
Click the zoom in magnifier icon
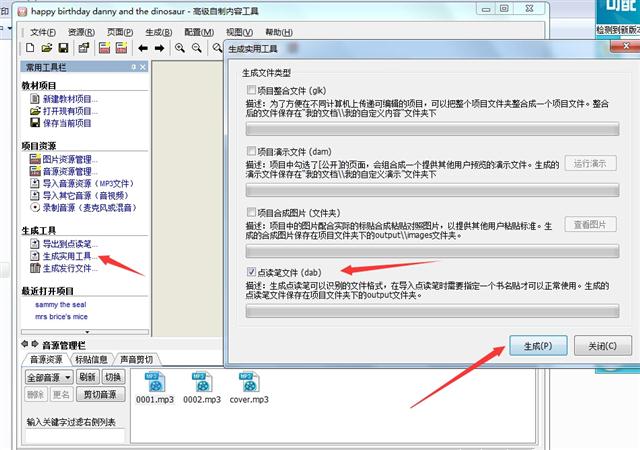pyautogui.click(x=181, y=48)
